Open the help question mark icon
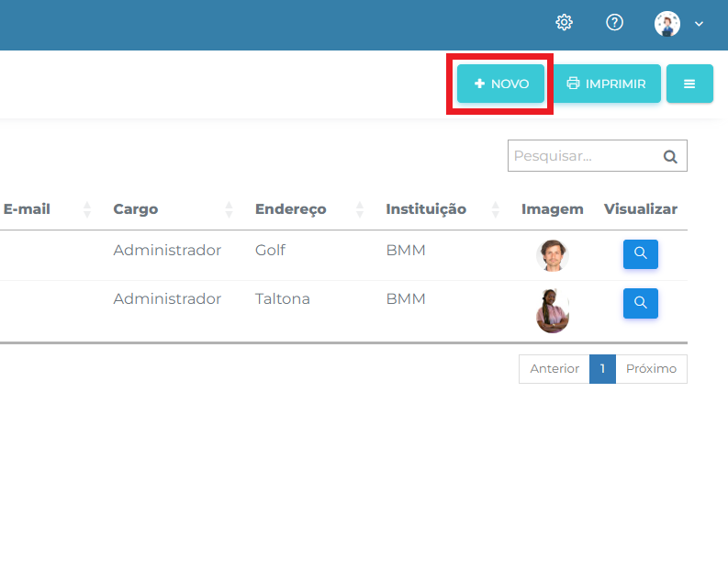728x583 pixels. pos(615,22)
